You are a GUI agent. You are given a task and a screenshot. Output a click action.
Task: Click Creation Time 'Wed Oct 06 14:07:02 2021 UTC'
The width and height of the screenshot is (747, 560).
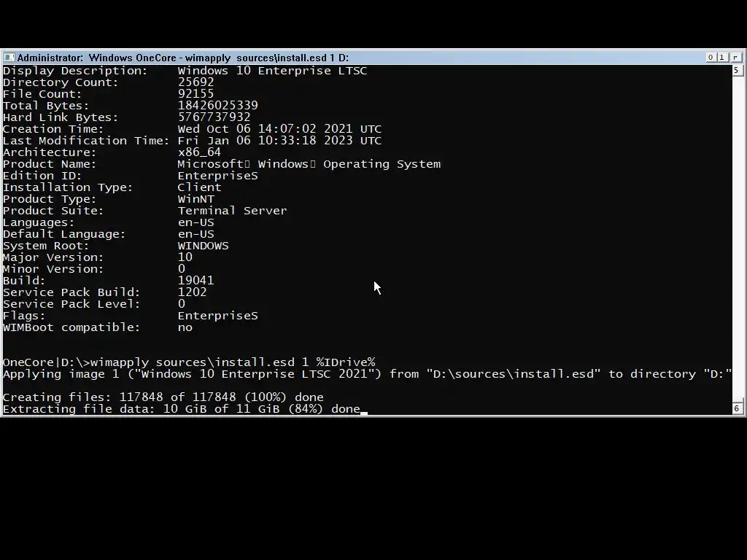pos(279,129)
